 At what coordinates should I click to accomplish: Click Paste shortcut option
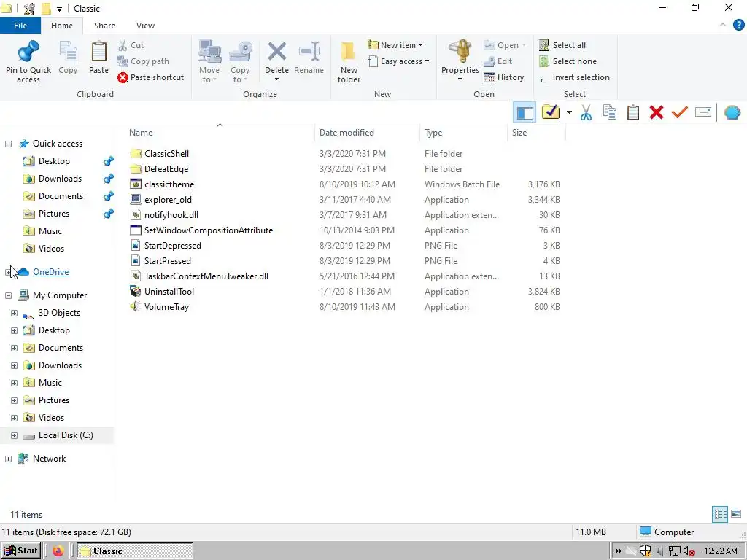tap(150, 77)
